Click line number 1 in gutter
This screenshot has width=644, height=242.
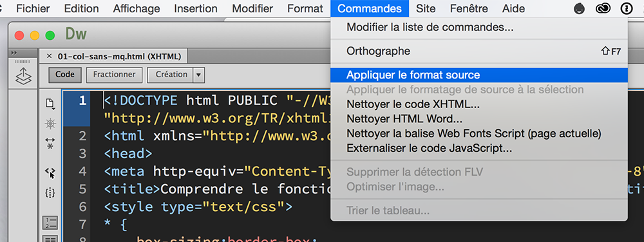[x=82, y=101]
